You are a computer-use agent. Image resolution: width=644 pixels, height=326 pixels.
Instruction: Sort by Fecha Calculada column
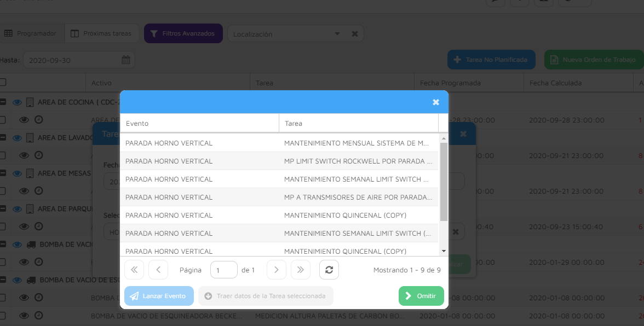pos(579,83)
